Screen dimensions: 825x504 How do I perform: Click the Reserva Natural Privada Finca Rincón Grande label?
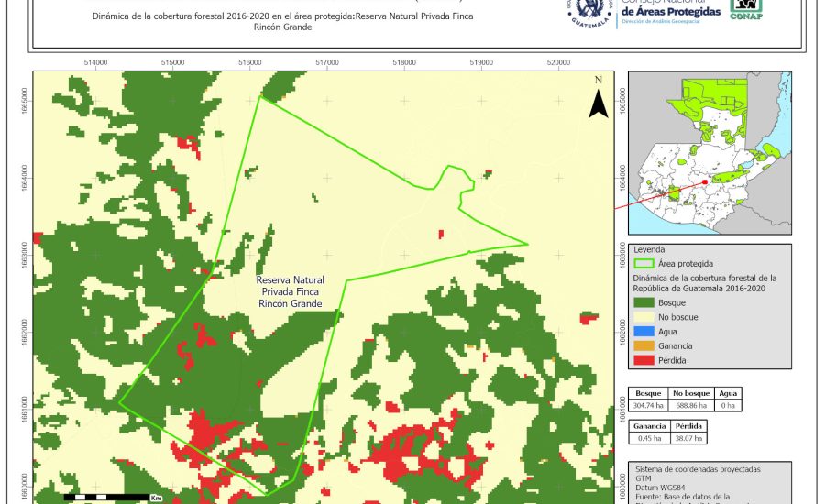pos(290,291)
